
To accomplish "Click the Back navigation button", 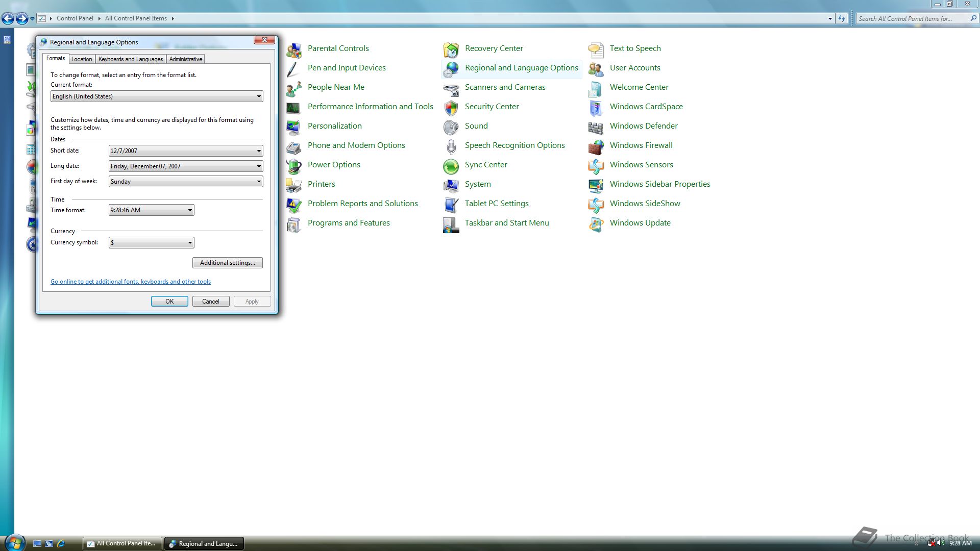I will 8,19.
